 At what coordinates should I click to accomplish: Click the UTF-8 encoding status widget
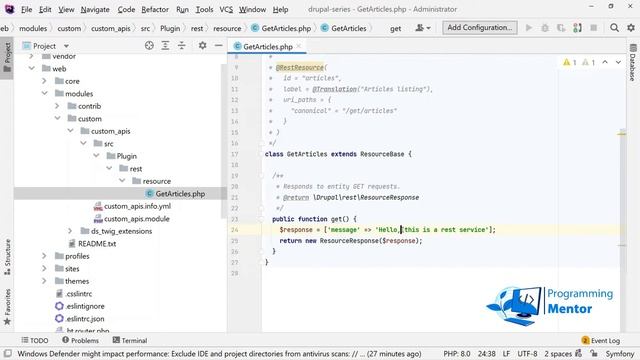pos(527,353)
